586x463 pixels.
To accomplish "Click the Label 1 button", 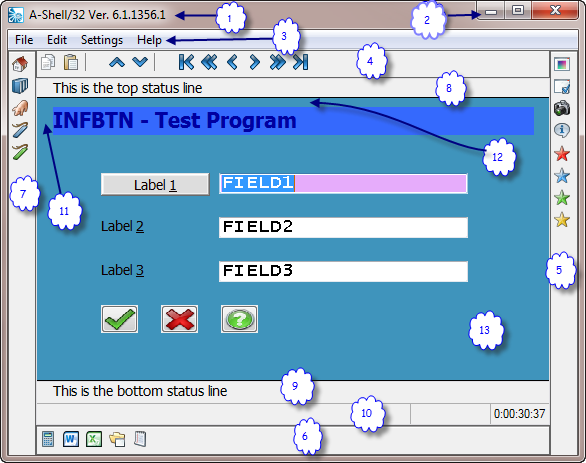I will pos(155,184).
